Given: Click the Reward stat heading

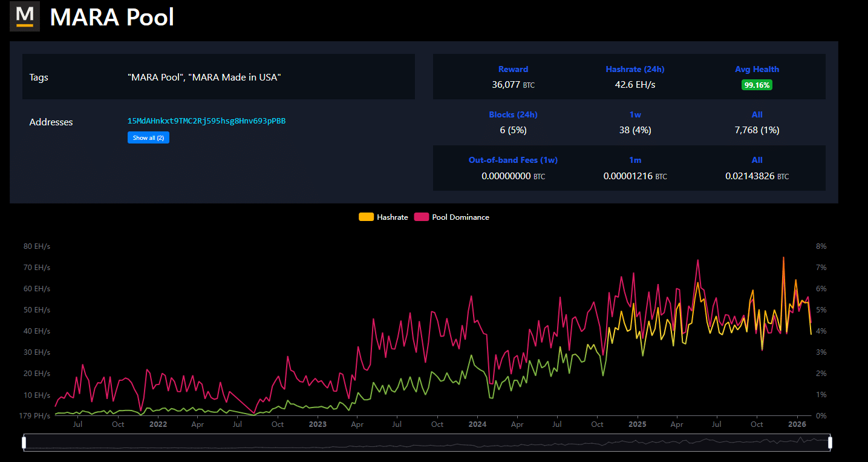Looking at the screenshot, I should pos(513,69).
